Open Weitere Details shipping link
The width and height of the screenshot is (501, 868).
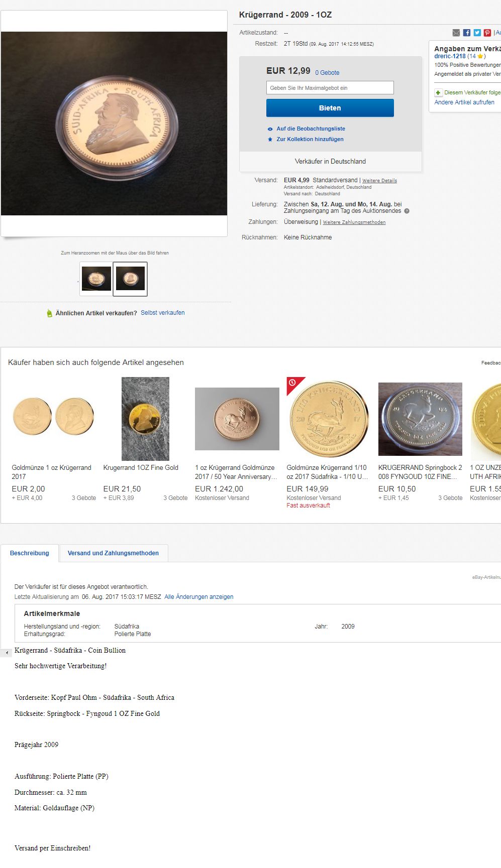379,181
